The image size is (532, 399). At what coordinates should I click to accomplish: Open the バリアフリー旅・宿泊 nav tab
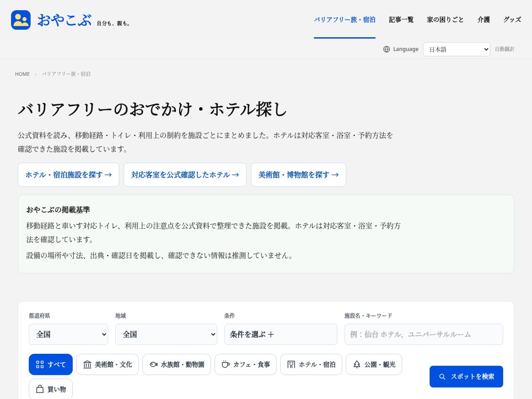[344, 20]
